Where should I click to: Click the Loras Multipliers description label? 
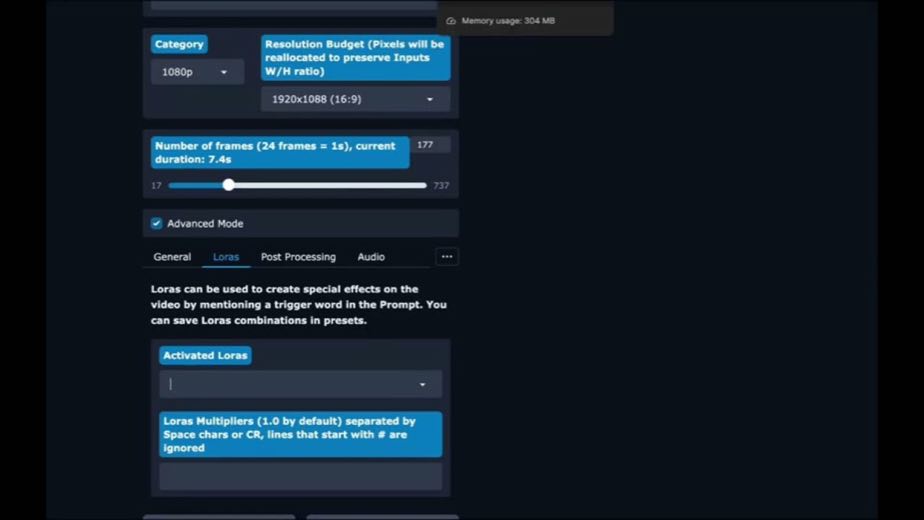pos(301,435)
